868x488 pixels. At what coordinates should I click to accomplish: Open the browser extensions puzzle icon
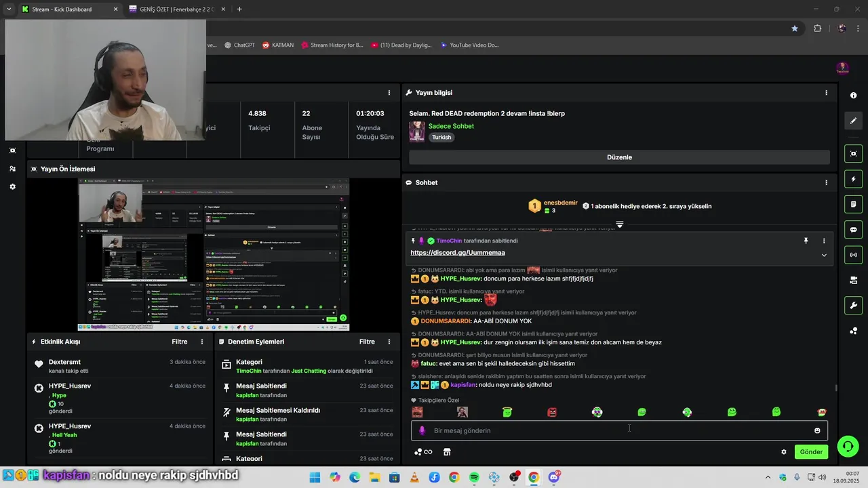[x=817, y=28]
